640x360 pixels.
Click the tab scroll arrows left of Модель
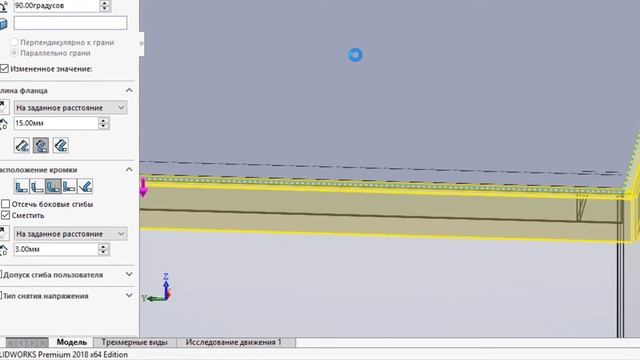coord(27,342)
